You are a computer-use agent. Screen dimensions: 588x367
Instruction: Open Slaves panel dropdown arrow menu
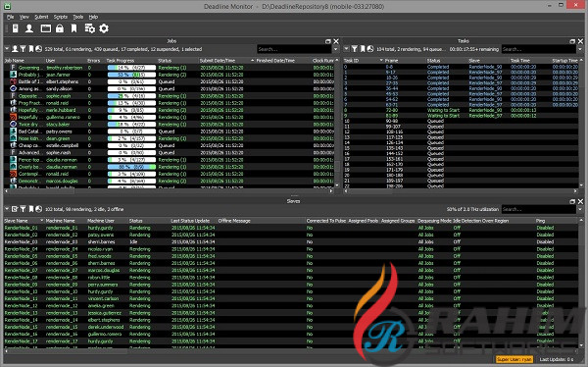click(7, 209)
